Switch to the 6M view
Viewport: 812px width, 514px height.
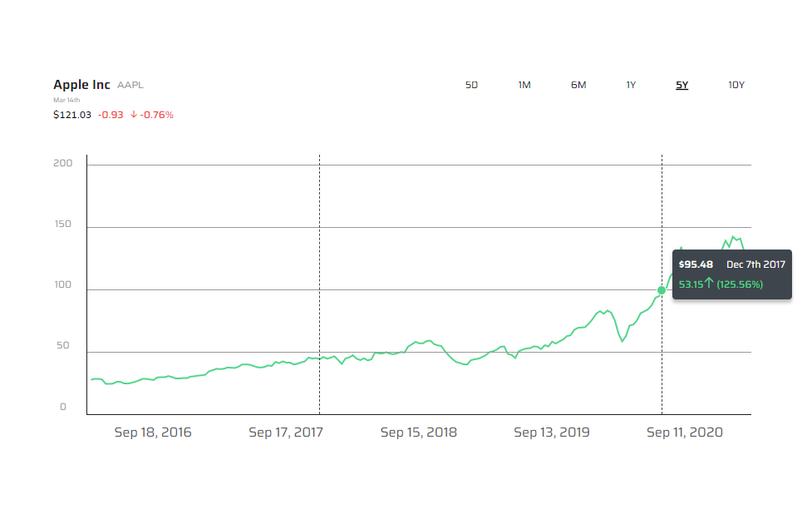[x=578, y=85]
